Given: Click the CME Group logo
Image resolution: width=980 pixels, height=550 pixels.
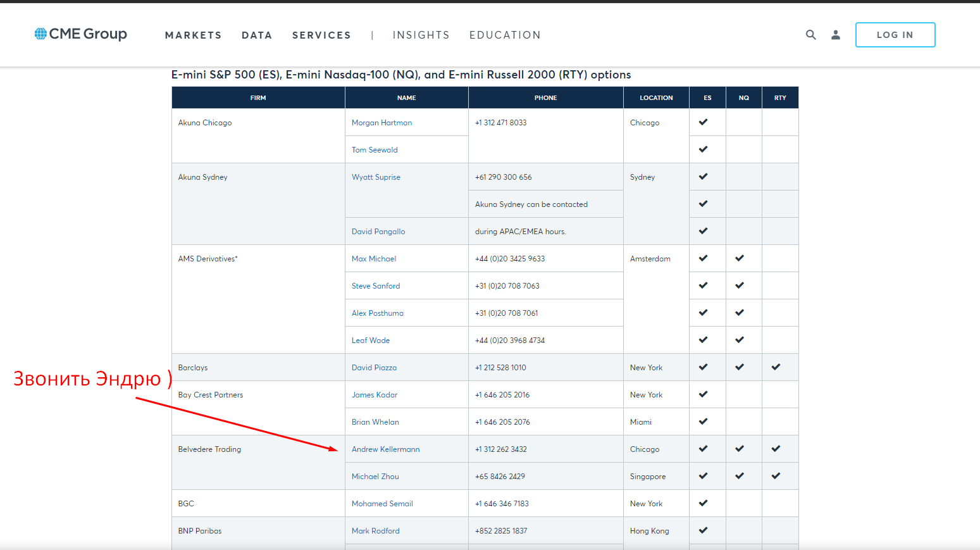Looking at the screenshot, I should (80, 34).
